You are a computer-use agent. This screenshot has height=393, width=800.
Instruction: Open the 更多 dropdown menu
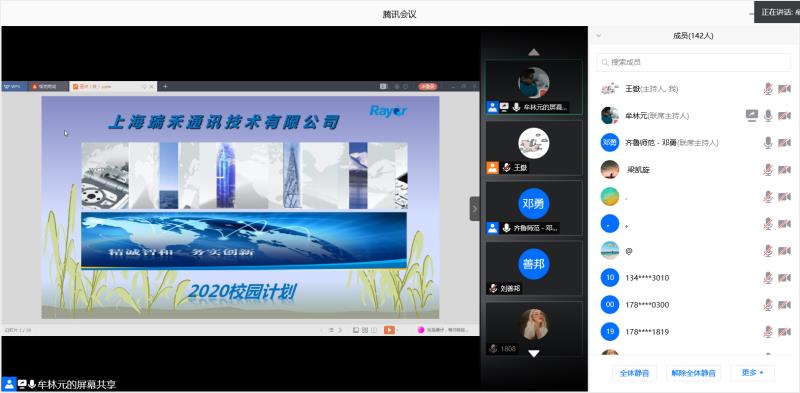[753, 373]
